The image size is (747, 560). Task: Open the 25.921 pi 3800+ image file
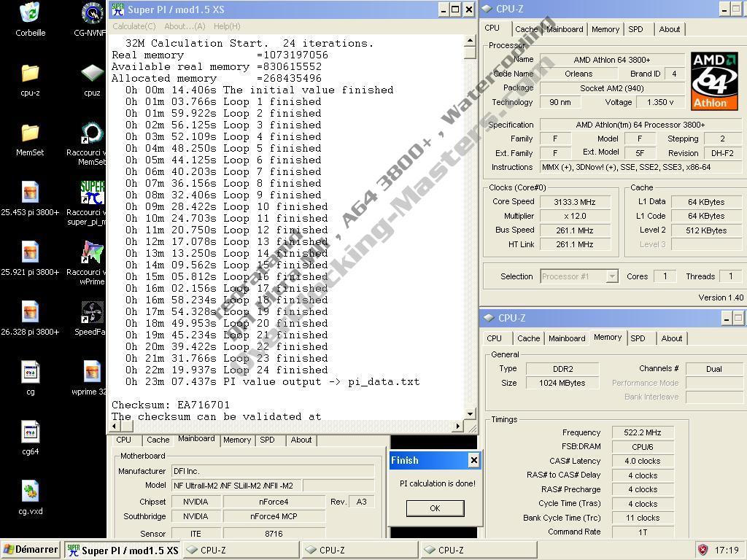[30, 252]
